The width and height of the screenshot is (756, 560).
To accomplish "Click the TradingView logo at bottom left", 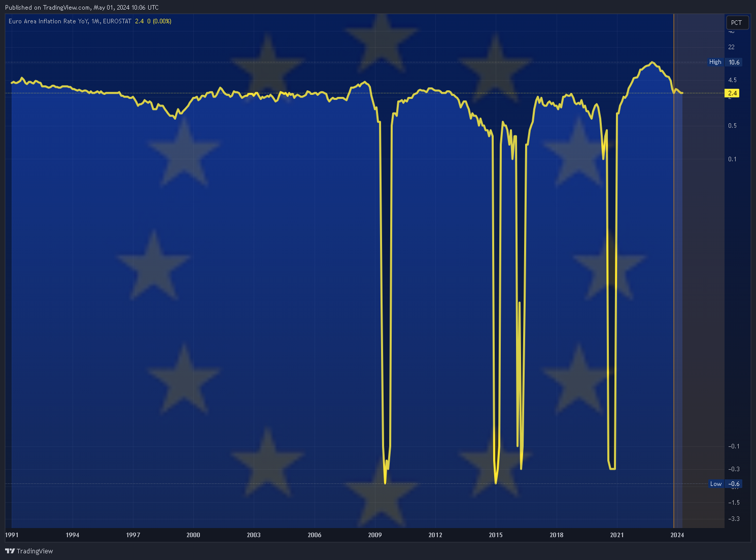I will point(29,551).
